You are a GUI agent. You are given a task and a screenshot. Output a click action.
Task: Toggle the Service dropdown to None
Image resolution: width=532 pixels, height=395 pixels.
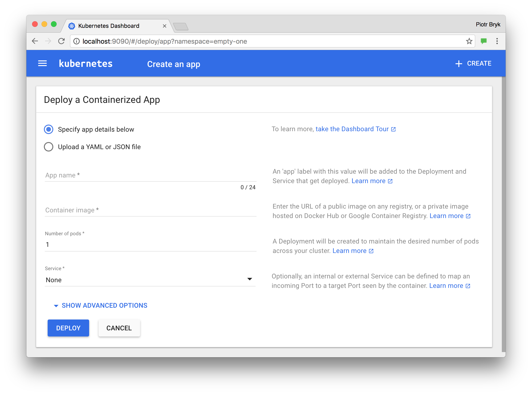[x=150, y=279]
